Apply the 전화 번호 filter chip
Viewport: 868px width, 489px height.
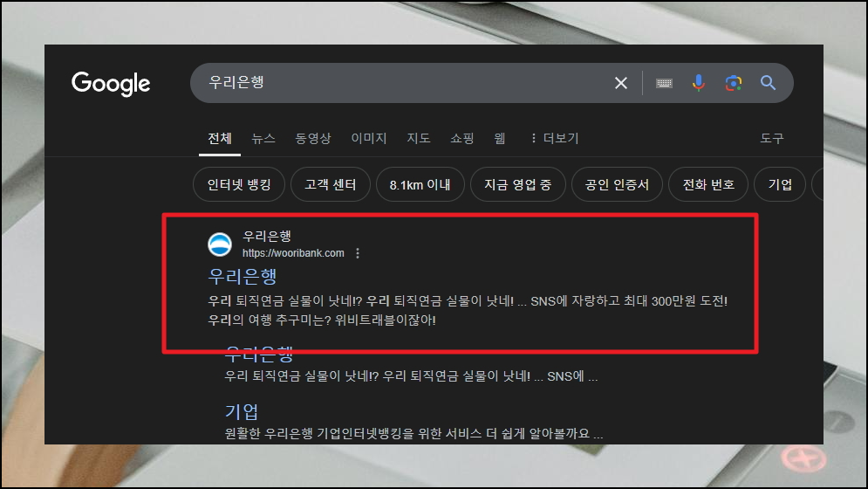click(708, 184)
